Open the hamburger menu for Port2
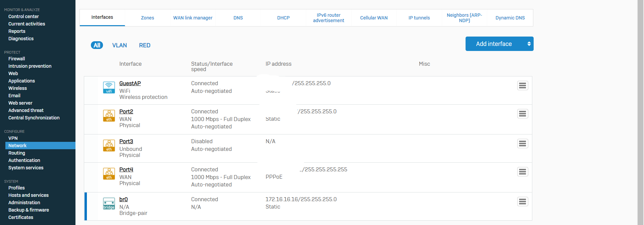Viewport: 644px width, 225px height. point(522,114)
